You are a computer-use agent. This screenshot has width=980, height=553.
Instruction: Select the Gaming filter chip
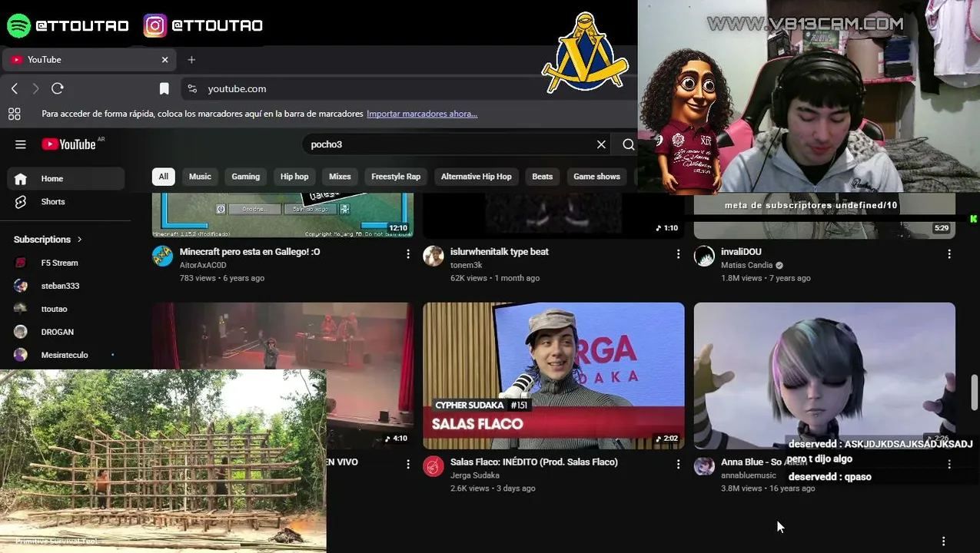(246, 177)
